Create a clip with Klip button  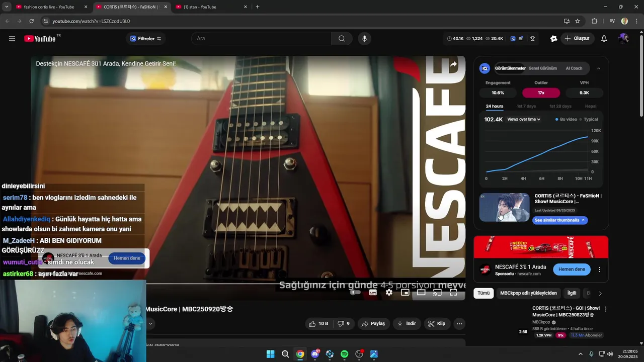[x=437, y=324]
